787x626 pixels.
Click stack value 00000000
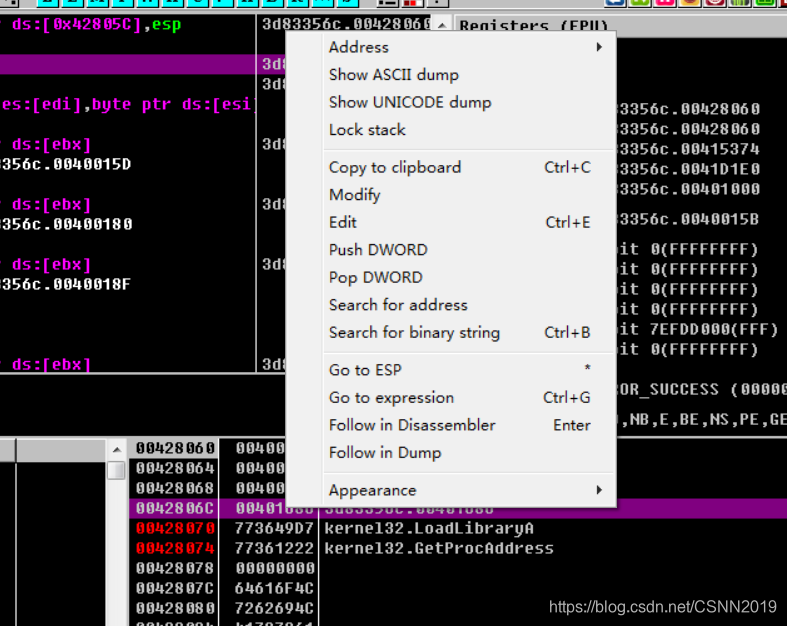274,568
